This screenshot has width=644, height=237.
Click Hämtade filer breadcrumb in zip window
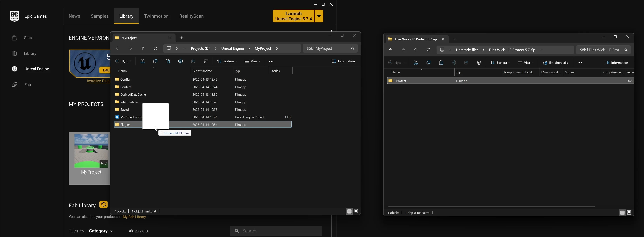coord(467,50)
